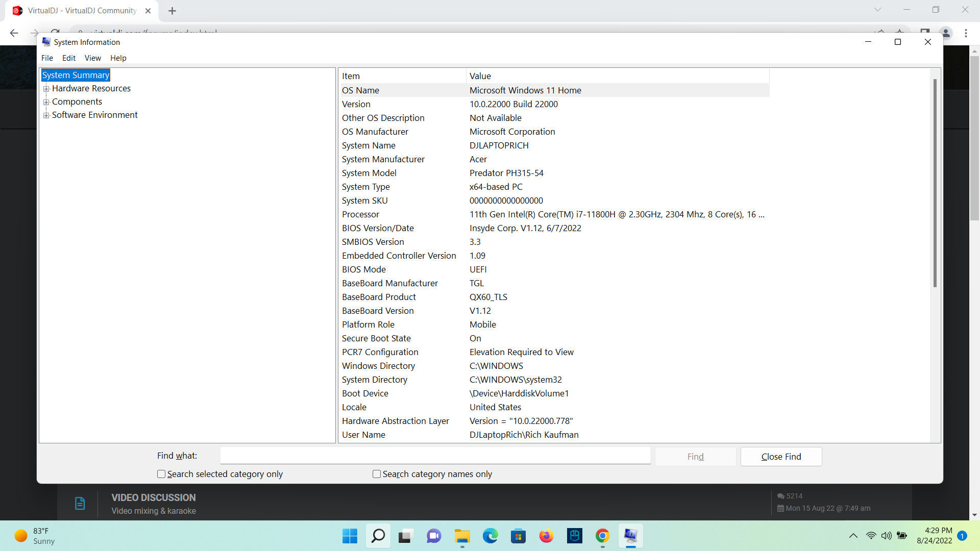Select System Summary in the tree

(x=76, y=75)
